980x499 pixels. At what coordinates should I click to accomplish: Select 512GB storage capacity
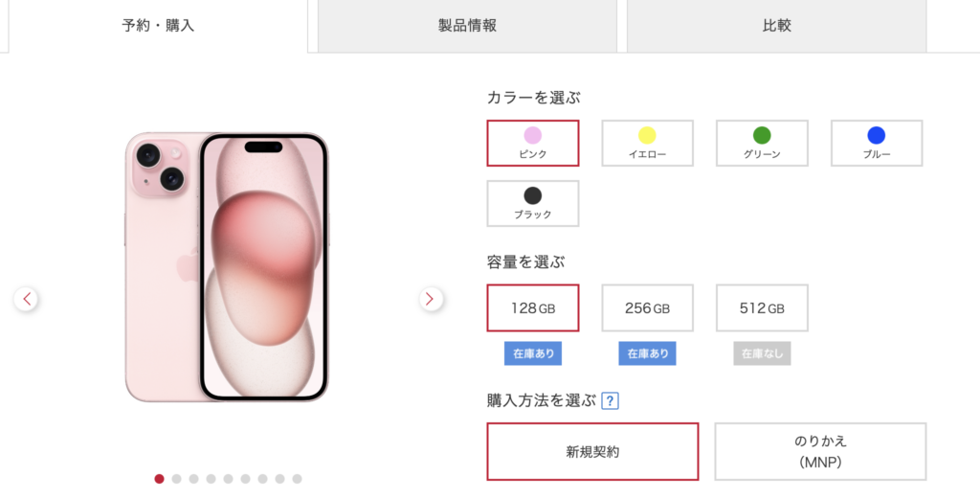click(x=762, y=307)
